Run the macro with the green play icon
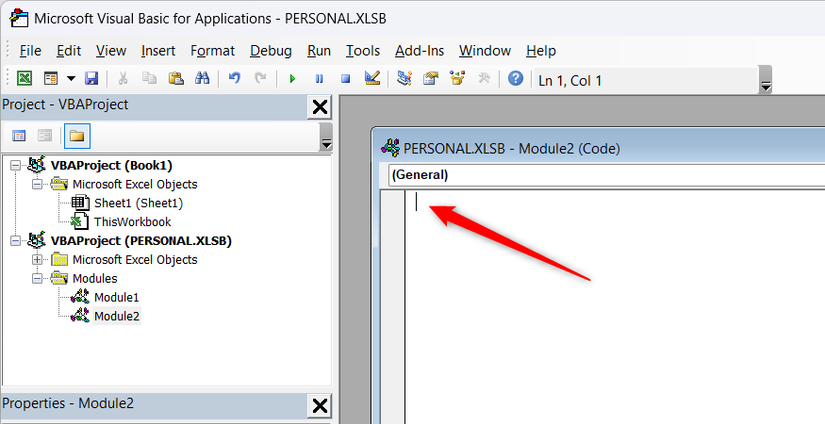 [x=293, y=79]
